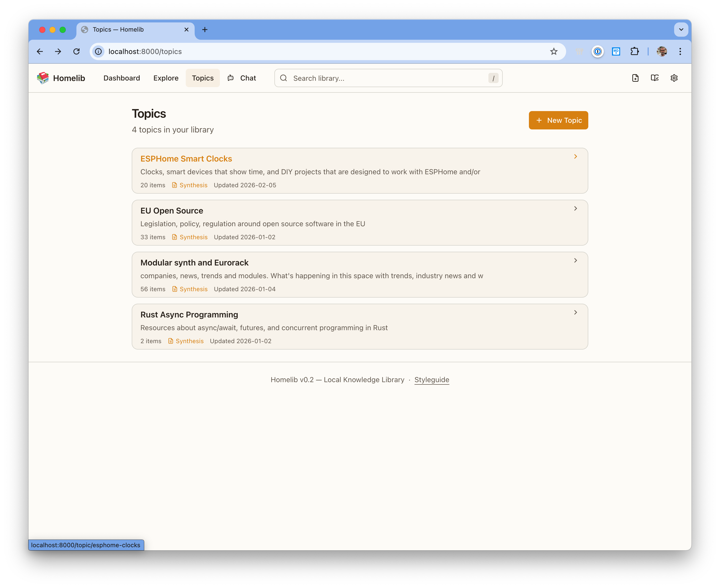The height and width of the screenshot is (588, 720).
Task: Go to the Dashboard nav item
Action: pos(122,78)
